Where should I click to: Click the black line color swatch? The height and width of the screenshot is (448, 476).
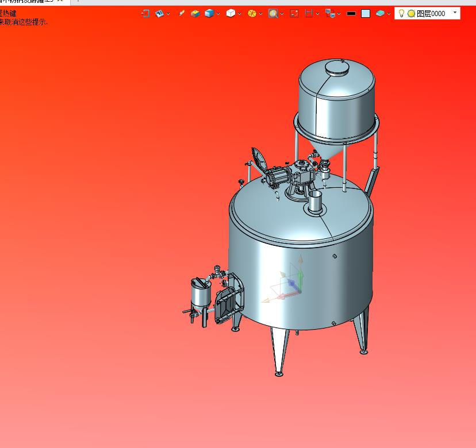(x=351, y=13)
